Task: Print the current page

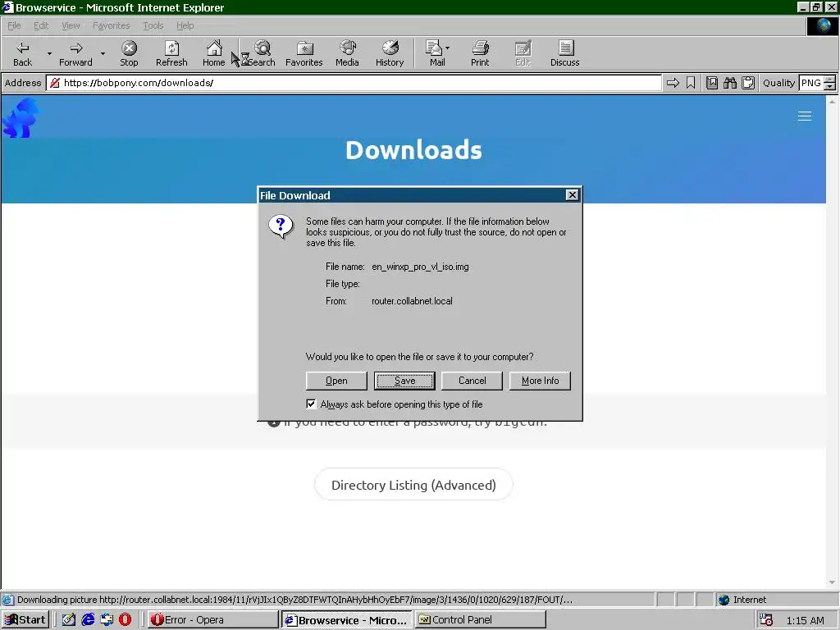Action: [480, 53]
